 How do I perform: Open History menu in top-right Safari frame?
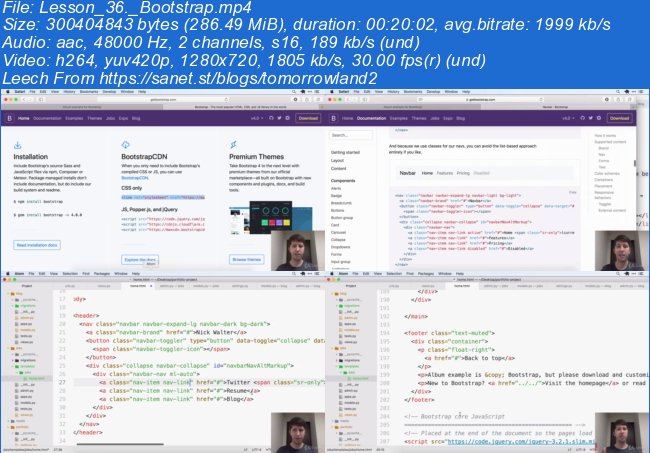[x=393, y=92]
